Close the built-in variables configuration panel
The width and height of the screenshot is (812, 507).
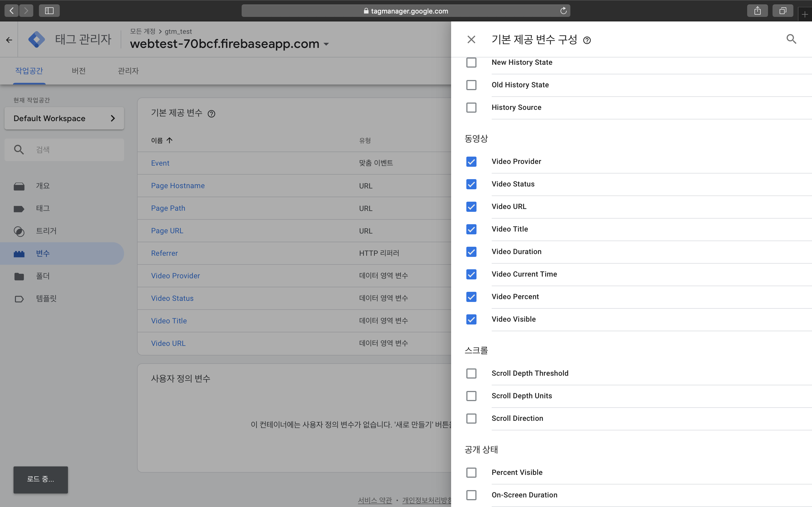point(471,39)
